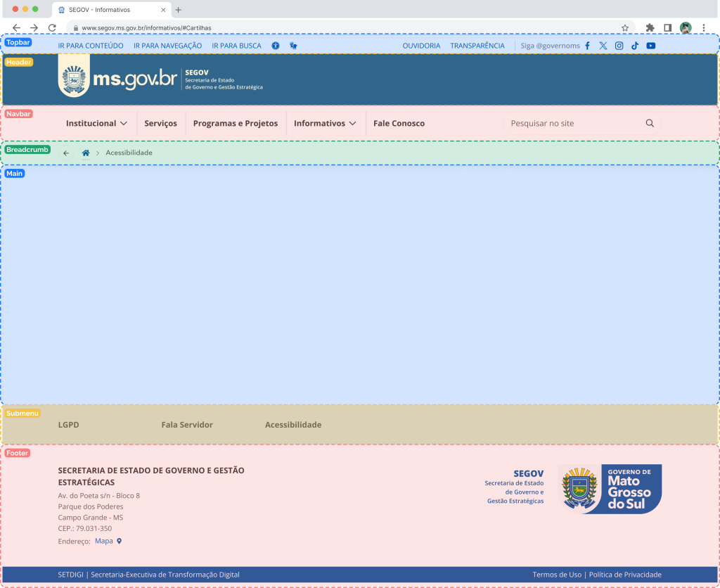The width and height of the screenshot is (720, 588).
Task: Bookmark page with the star icon
Action: (625, 27)
